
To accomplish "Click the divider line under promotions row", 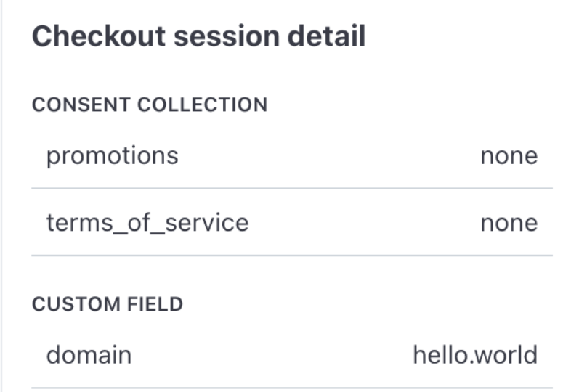I will 291,189.
